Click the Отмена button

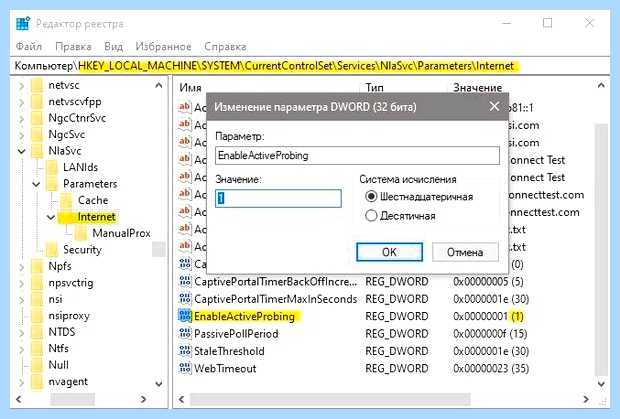pos(465,252)
